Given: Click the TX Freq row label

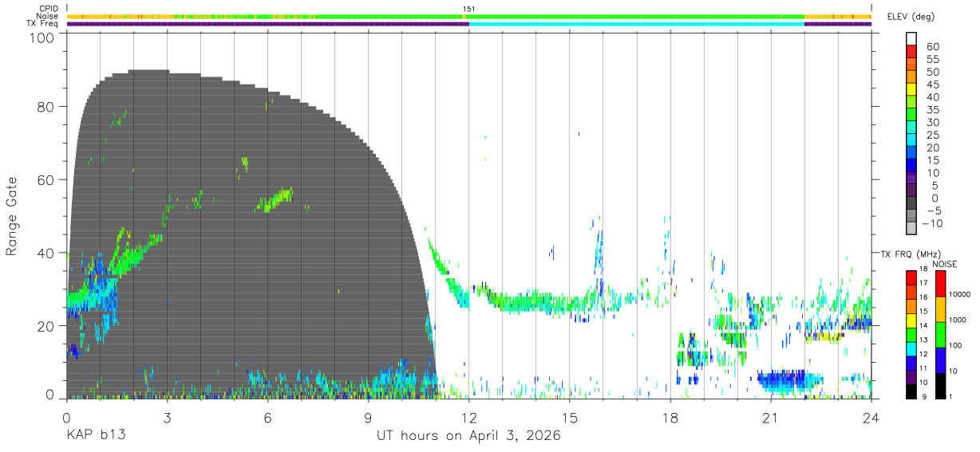Looking at the screenshot, I should pos(41,23).
